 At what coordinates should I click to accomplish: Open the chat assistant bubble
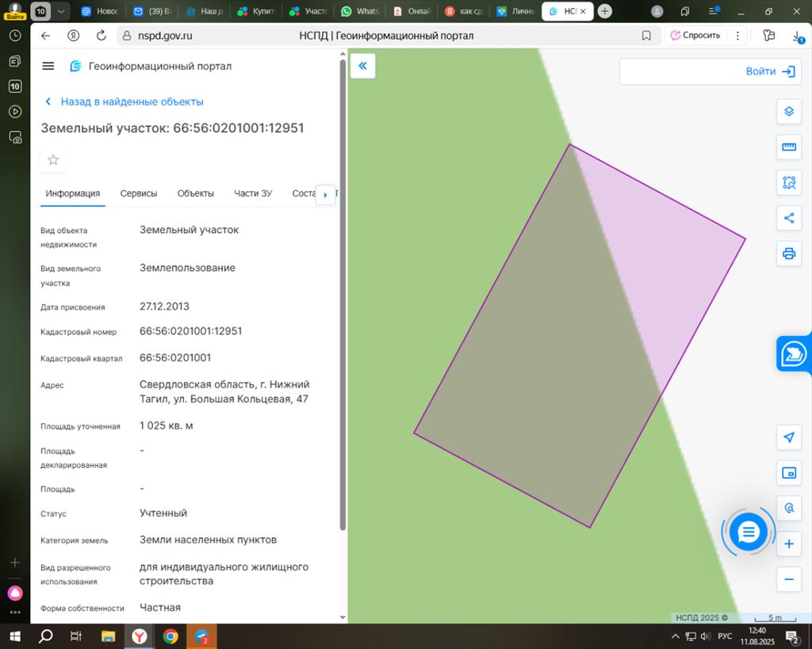click(x=748, y=532)
